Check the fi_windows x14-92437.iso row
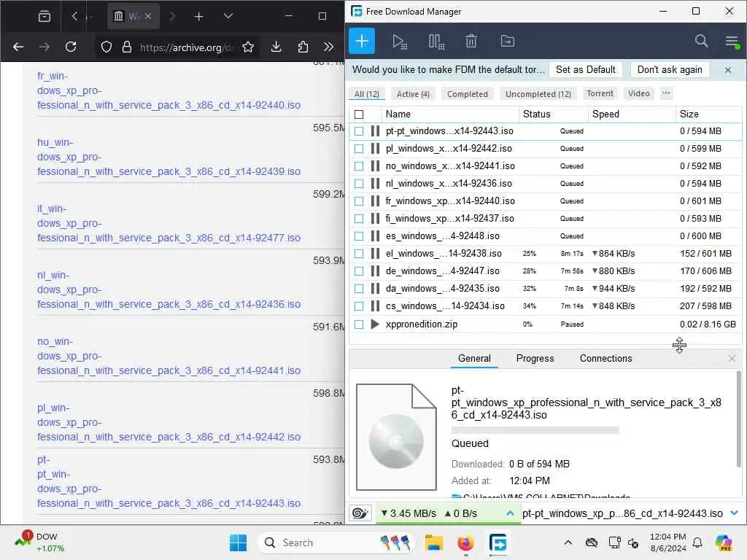The height and width of the screenshot is (560, 747). click(359, 219)
